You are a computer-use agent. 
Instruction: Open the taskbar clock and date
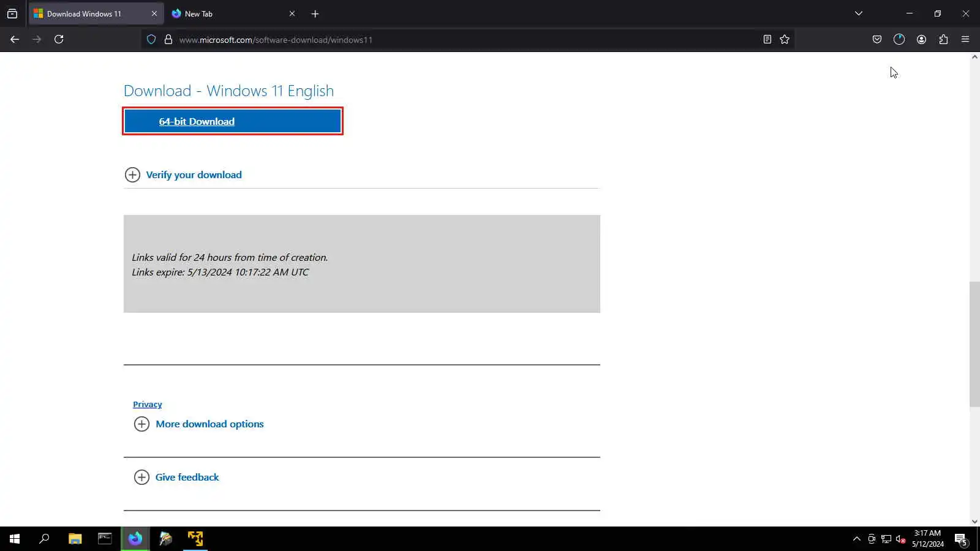click(928, 539)
